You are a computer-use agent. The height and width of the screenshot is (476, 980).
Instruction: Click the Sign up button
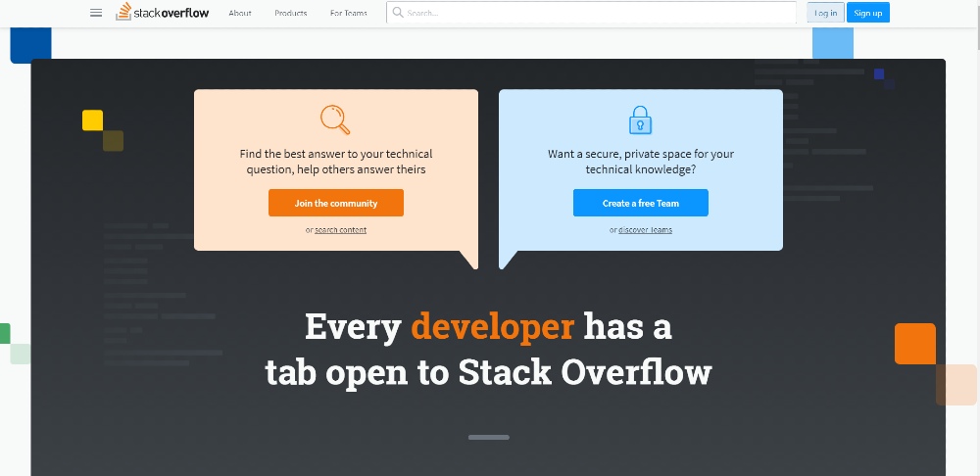[868, 13]
